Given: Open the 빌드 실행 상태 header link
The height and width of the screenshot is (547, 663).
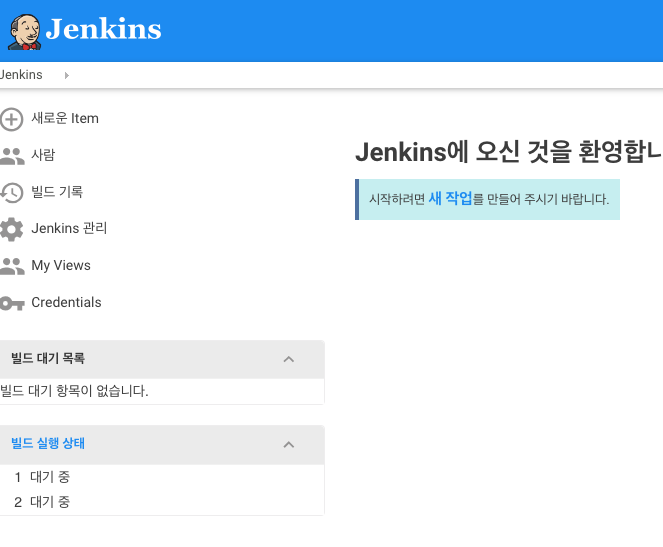Looking at the screenshot, I should [48, 443].
